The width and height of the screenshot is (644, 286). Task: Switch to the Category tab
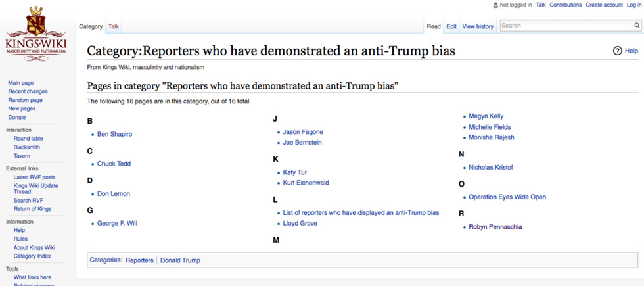click(x=91, y=26)
